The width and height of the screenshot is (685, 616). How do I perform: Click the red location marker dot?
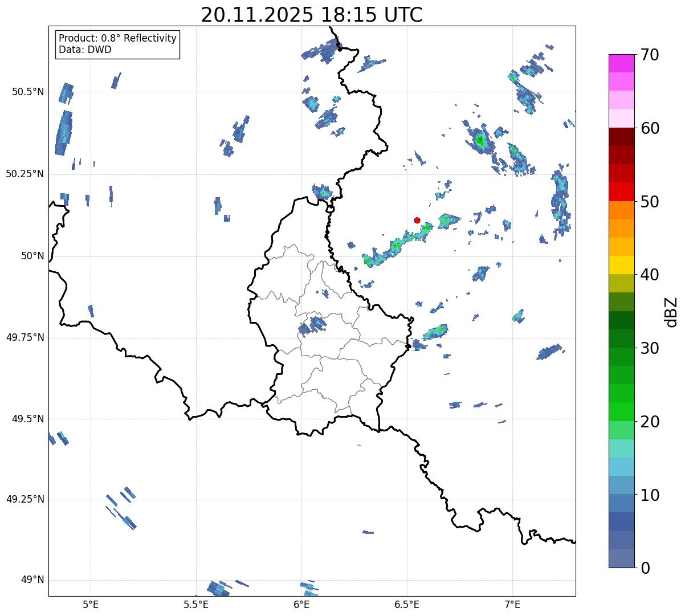tap(417, 221)
